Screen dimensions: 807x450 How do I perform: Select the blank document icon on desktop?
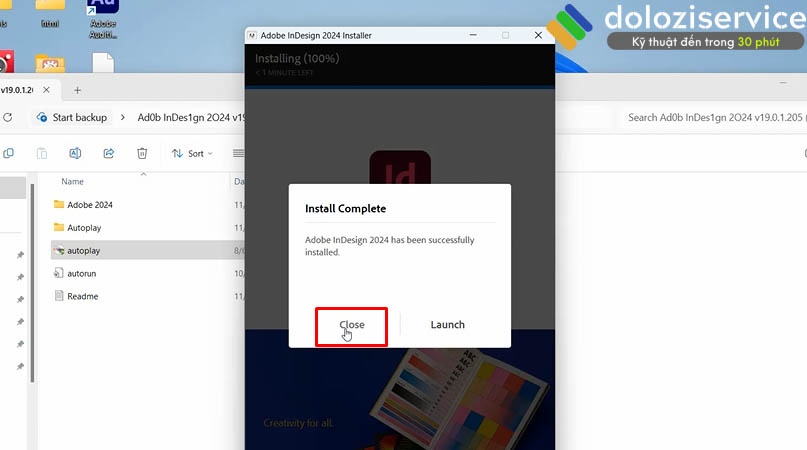(103, 62)
